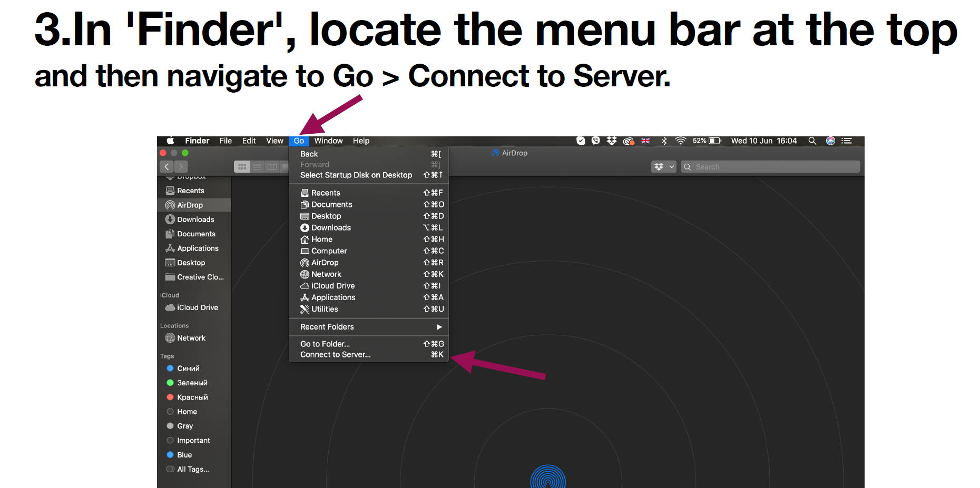980x488 pixels.
Task: Choose Documents in the Go menu
Action: click(x=369, y=204)
